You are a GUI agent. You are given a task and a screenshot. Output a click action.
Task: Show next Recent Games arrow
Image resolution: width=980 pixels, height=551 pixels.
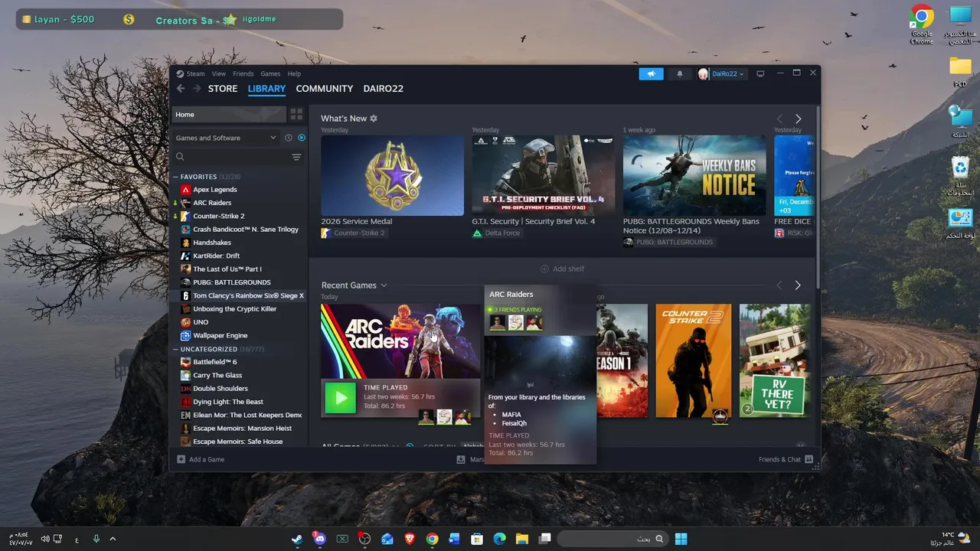click(x=798, y=285)
